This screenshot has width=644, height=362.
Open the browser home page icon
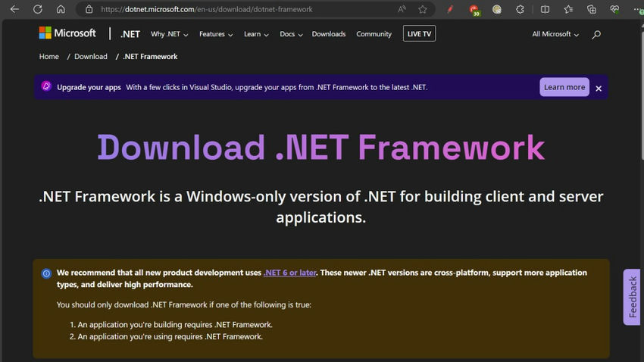[61, 9]
